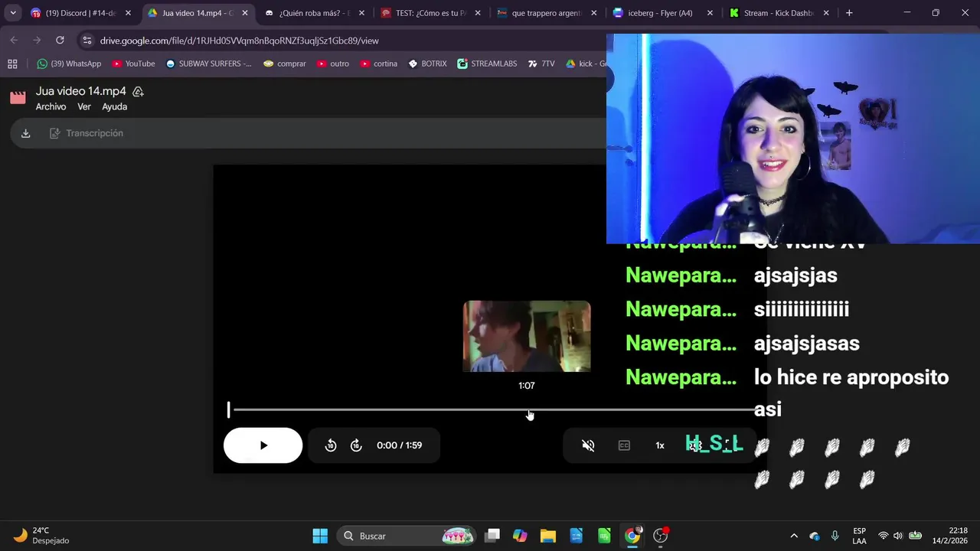Click the 1:07 video preview thumbnail
This screenshot has height=551, width=980.
(x=527, y=336)
